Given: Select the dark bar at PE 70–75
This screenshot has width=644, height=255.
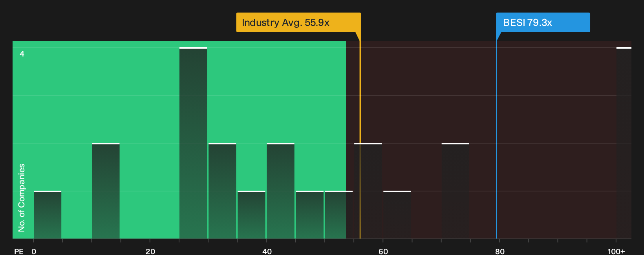Looking at the screenshot, I should [x=456, y=191].
